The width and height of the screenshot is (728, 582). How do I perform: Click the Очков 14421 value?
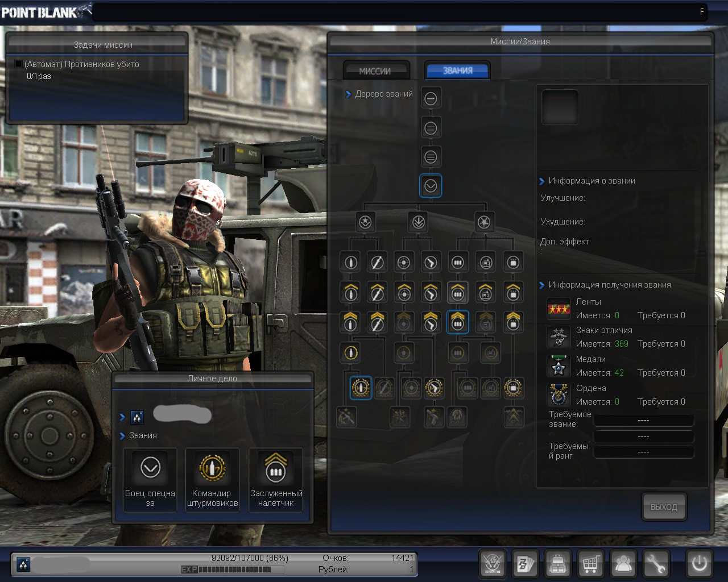(x=403, y=558)
